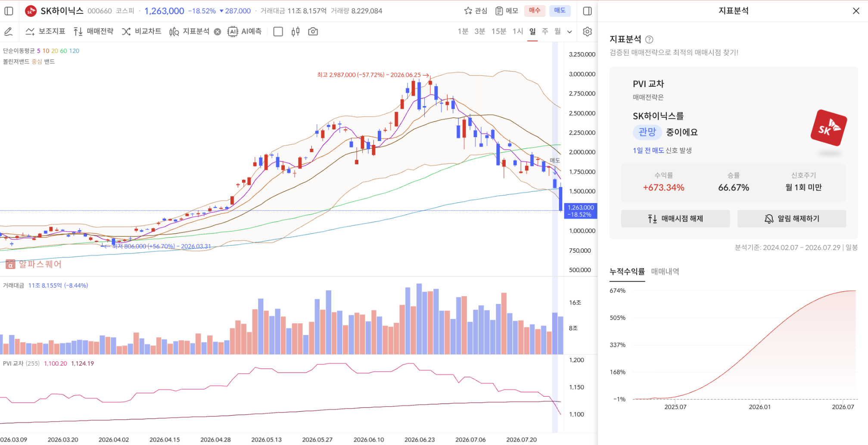The width and height of the screenshot is (868, 445).
Task: Click the header price 1,263,000
Action: 164,11
